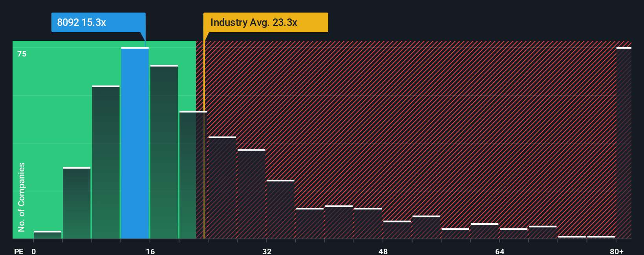Viewport: 644px width, 255px height.
Task: Click the blue 8092 15.3x label
Action: [98, 22]
